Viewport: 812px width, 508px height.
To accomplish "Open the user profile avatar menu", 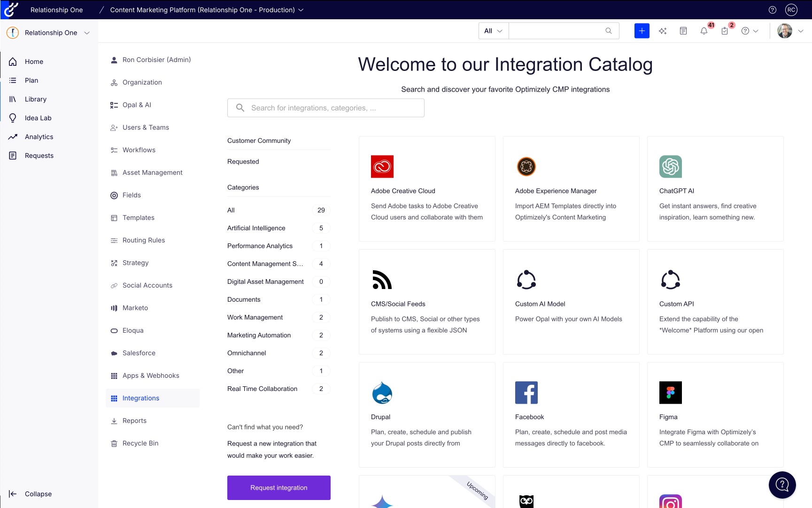I will (x=790, y=31).
